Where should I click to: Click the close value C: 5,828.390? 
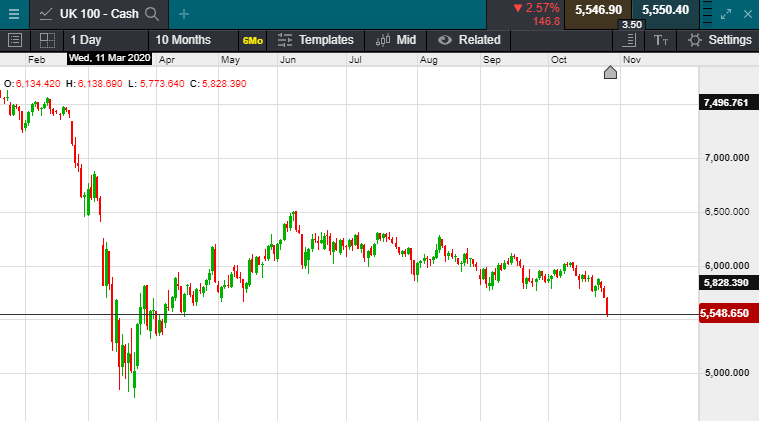218,84
